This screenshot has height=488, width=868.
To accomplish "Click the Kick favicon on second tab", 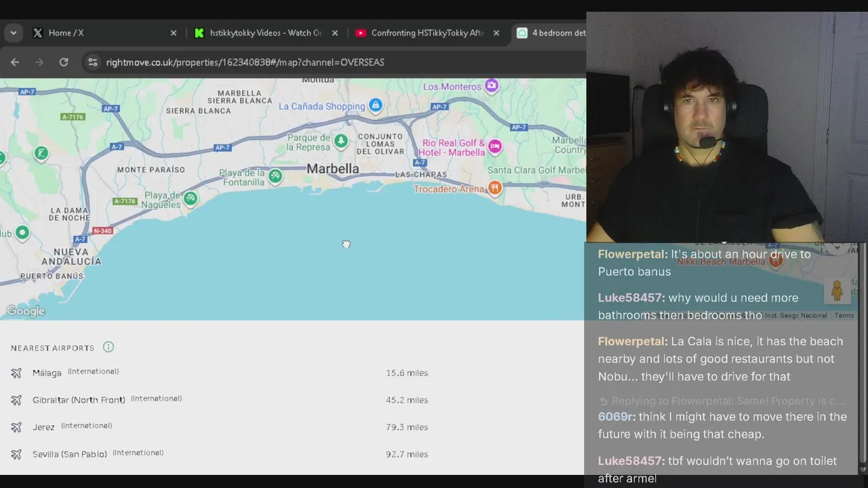I will tap(199, 33).
